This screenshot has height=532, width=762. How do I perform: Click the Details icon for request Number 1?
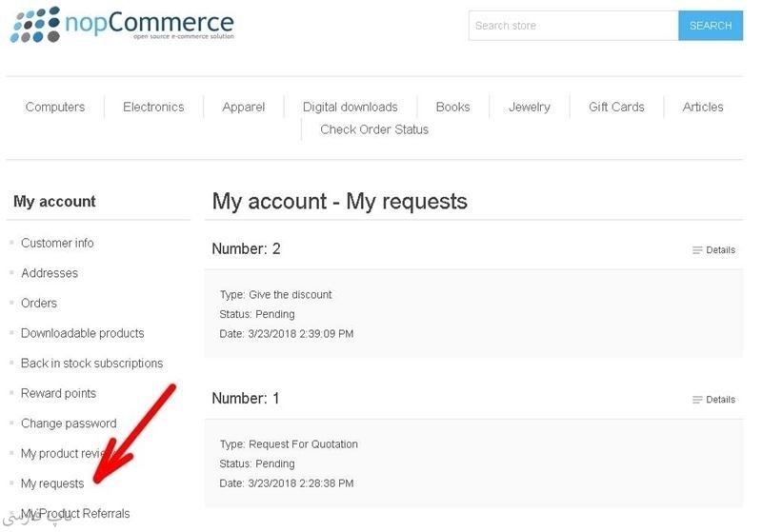697,400
